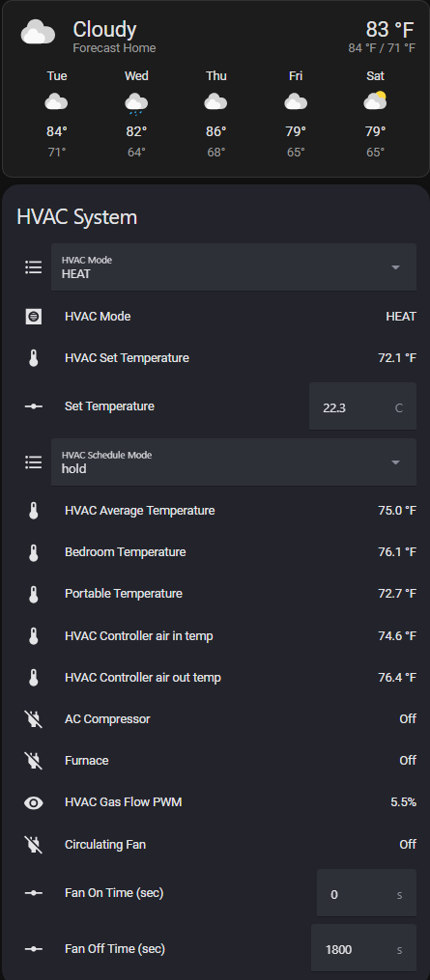Click Wednesday's rainy forecast icon

click(136, 103)
